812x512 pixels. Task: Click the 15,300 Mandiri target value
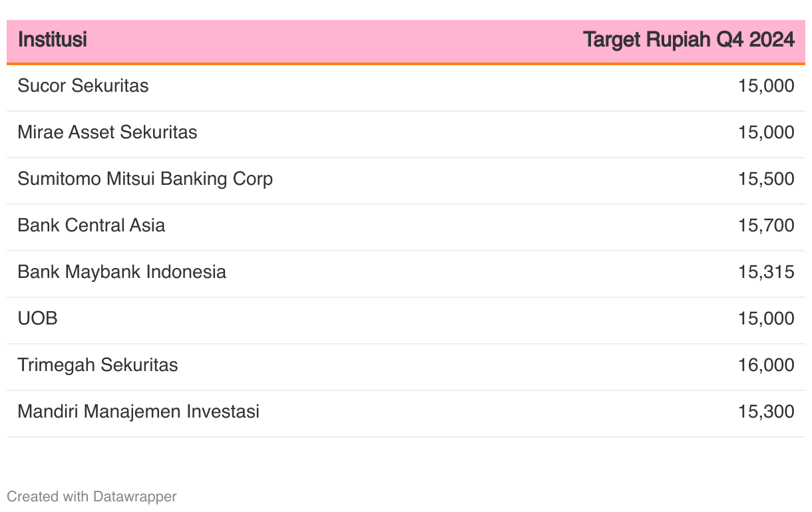click(x=766, y=412)
